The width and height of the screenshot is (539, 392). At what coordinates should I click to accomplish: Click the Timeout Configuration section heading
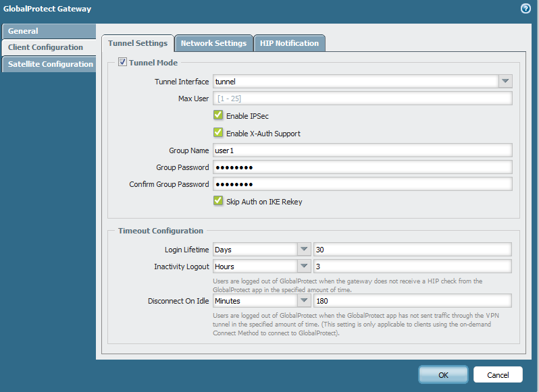pos(161,231)
